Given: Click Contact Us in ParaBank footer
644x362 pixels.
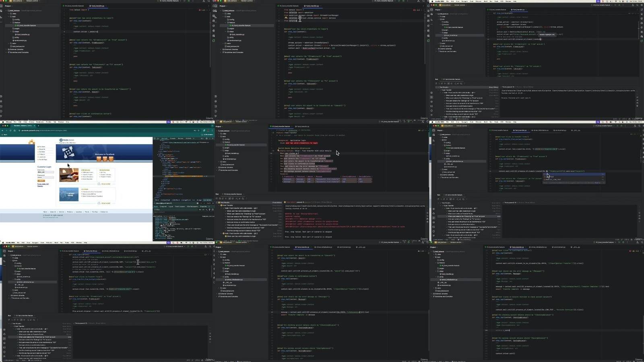Looking at the screenshot, I should coord(104,212).
